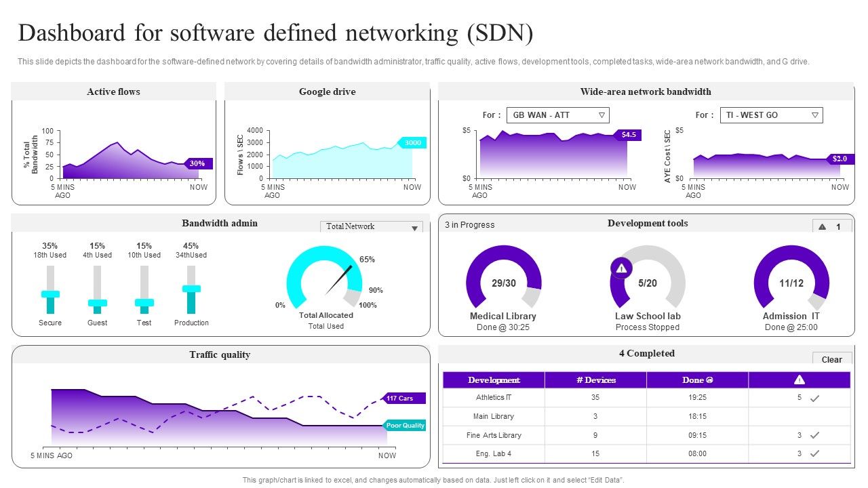868x488 pixels.
Task: Select the Active flows panel header
Action: 113,91
